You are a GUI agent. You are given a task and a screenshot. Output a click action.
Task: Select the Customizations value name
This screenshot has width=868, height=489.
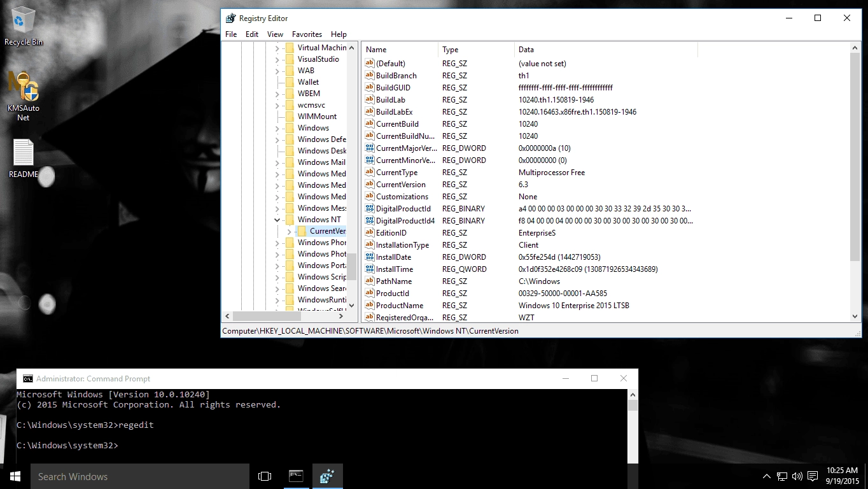pos(402,196)
